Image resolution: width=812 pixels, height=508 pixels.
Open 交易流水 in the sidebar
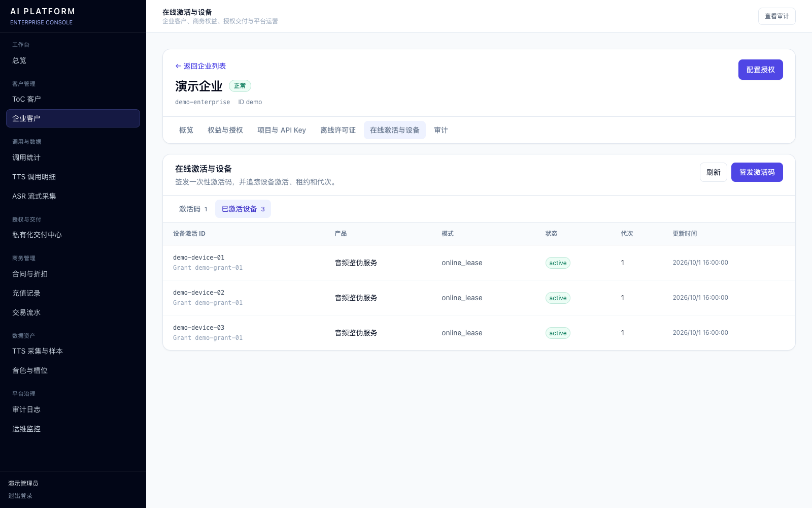(x=73, y=312)
